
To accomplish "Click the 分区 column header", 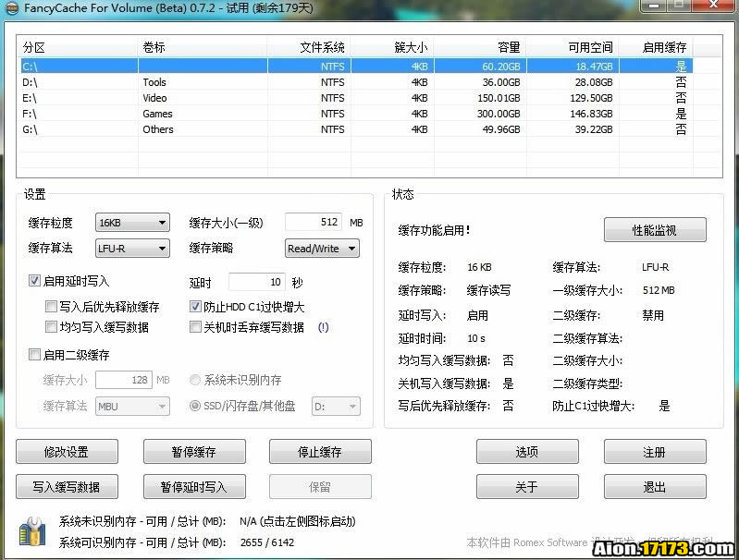I will tap(78, 47).
